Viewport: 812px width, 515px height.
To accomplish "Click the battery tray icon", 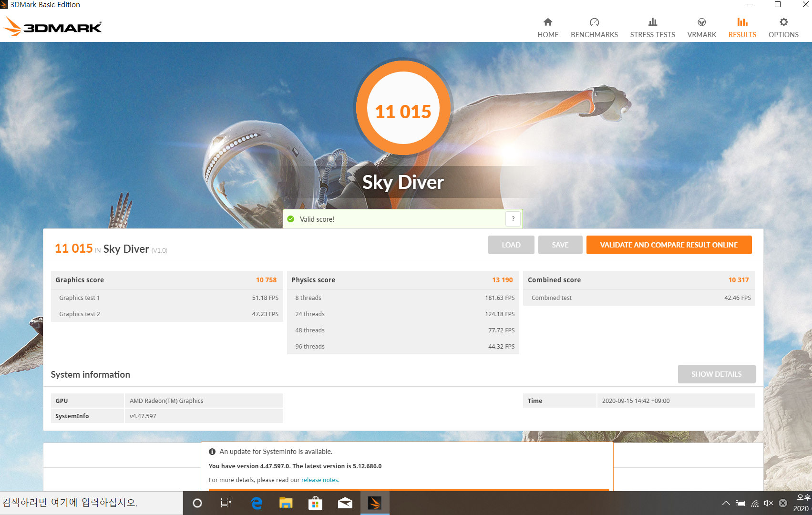I will coord(740,503).
